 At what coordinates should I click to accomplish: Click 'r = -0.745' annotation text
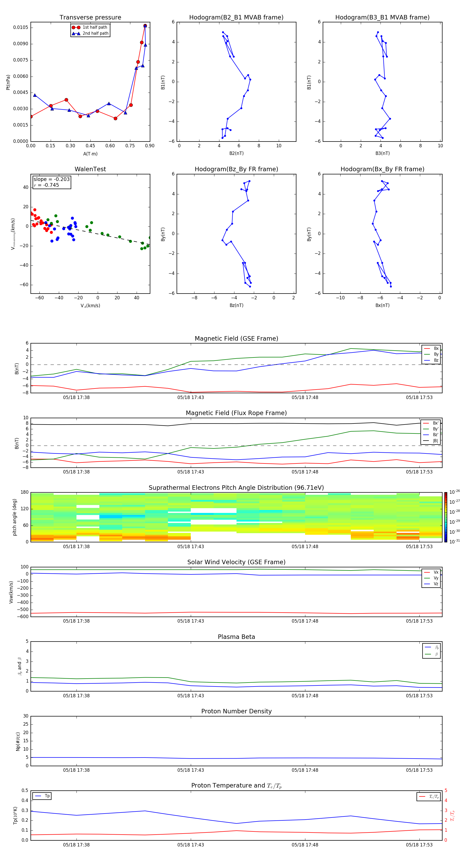[47, 185]
